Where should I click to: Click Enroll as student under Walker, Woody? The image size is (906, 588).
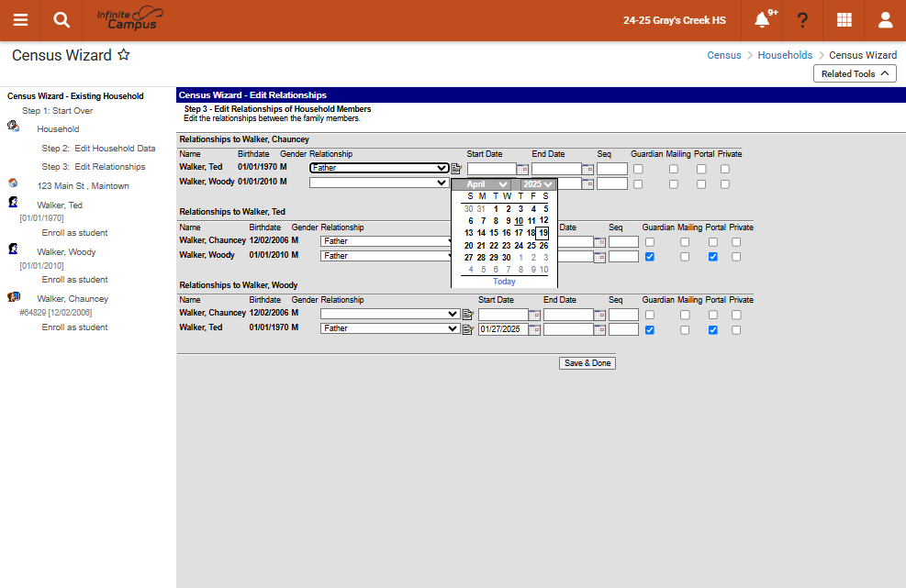point(74,280)
